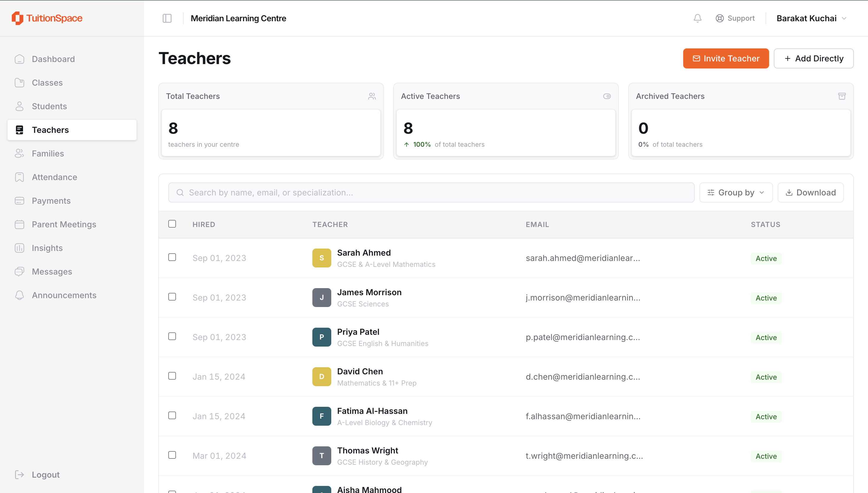This screenshot has width=868, height=493.
Task: Open the Dashboard page
Action: tap(72, 59)
